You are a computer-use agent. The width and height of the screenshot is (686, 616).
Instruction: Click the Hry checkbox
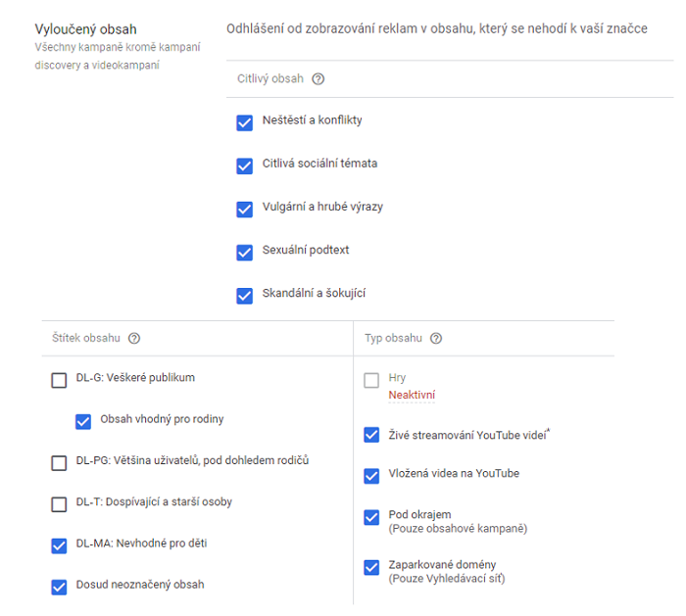coord(371,380)
